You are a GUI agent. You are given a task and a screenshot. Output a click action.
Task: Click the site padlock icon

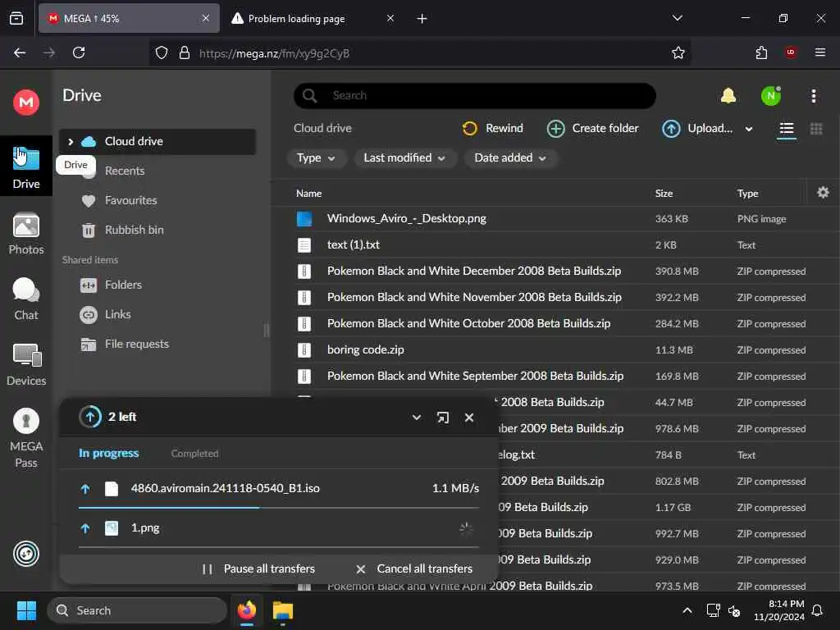tap(185, 52)
